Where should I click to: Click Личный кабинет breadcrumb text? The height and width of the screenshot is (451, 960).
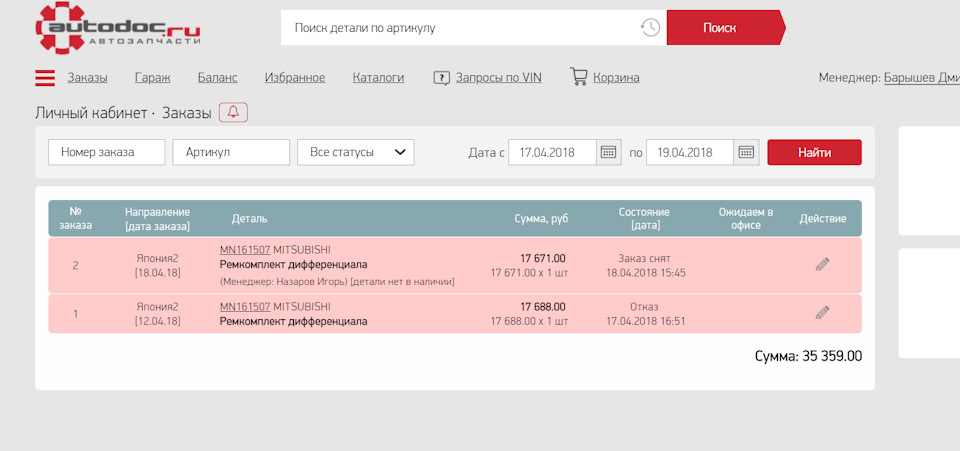tap(91, 113)
